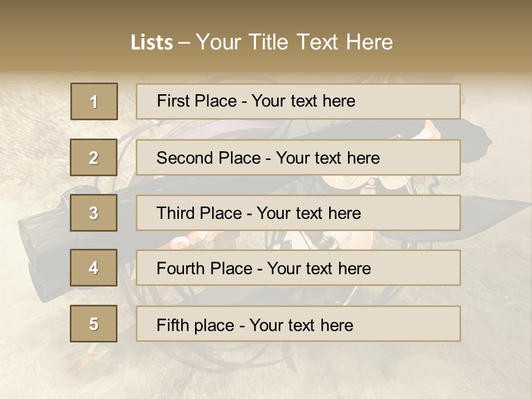532x399 pixels.
Task: Click "Your text here" in the Fourth Place bar
Action: tap(319, 269)
